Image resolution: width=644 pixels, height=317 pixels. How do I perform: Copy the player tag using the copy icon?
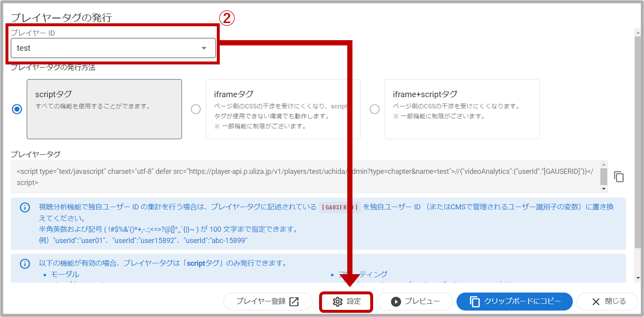click(x=619, y=176)
